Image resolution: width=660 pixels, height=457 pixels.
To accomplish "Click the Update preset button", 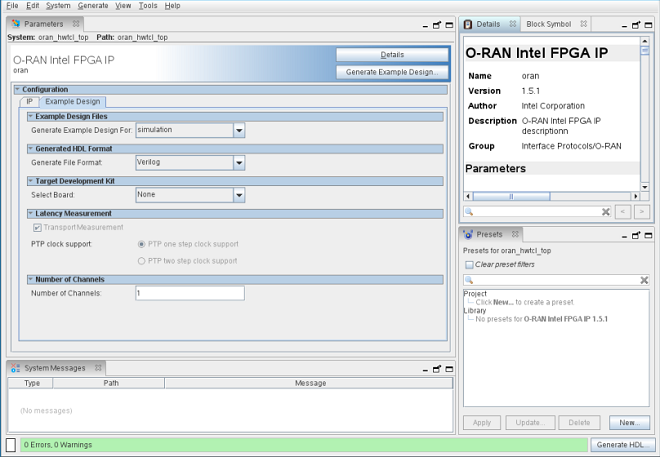I will coord(530,422).
